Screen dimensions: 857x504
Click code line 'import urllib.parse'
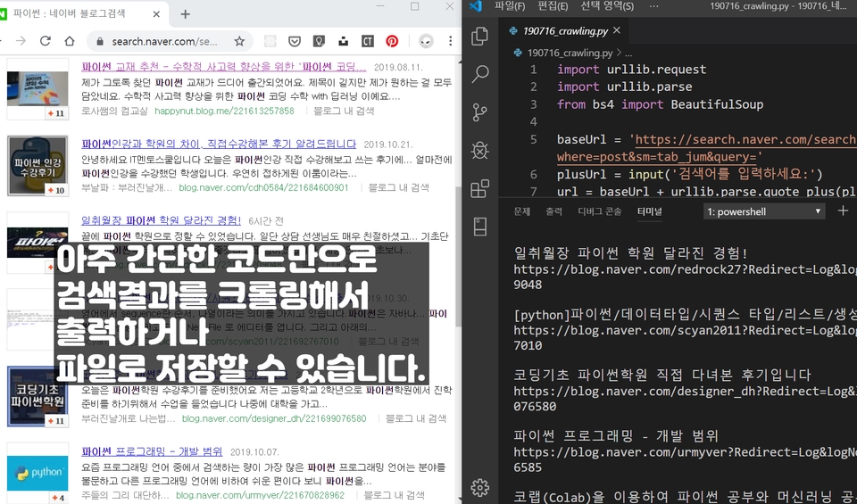tap(625, 87)
